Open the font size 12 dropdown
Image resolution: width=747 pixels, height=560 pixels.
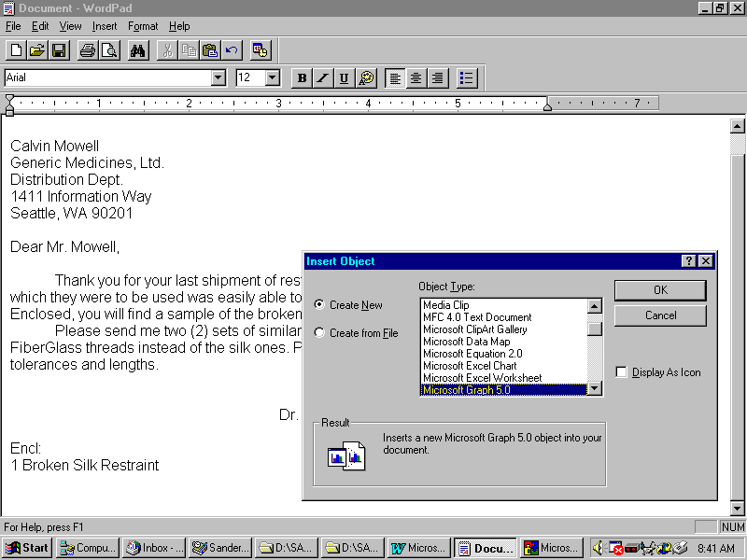click(273, 78)
